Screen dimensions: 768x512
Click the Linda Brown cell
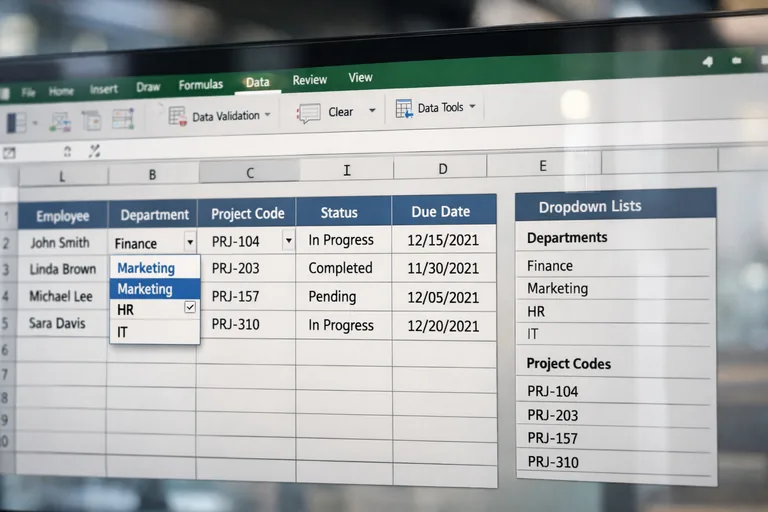point(62,269)
